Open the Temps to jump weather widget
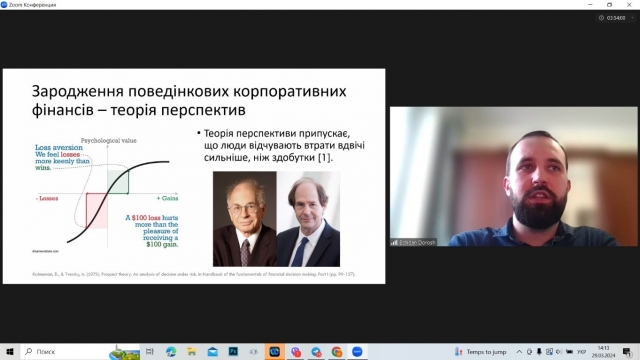The image size is (640, 360). coord(480,351)
